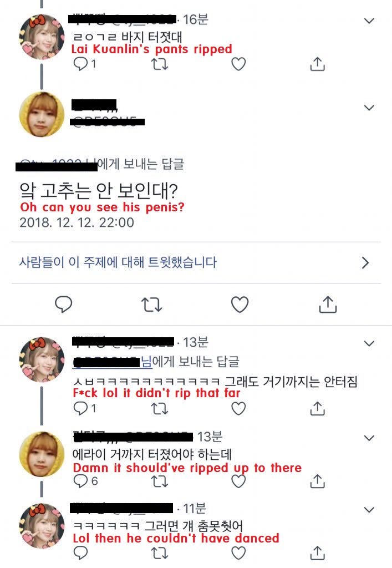392x568 pixels.
Task: Like the bottom 11분 tweet
Action: [238, 553]
